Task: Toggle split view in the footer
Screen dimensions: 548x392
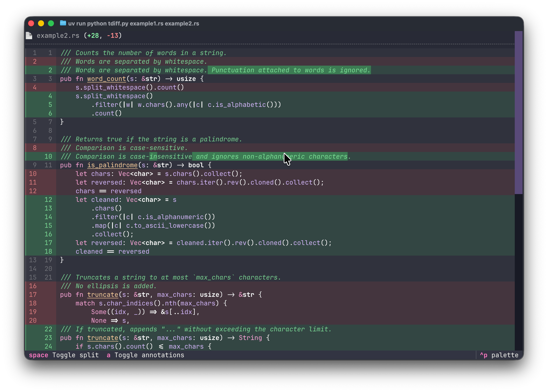Action: [64, 355]
